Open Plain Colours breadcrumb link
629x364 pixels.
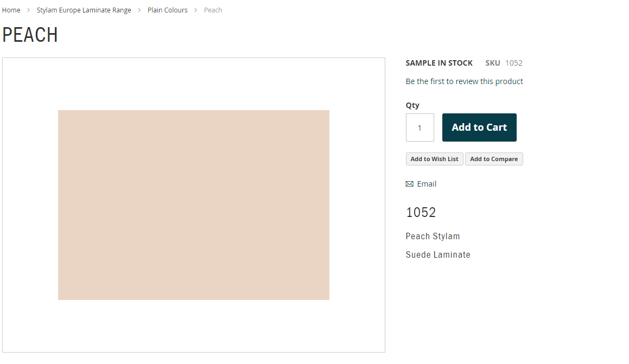167,10
